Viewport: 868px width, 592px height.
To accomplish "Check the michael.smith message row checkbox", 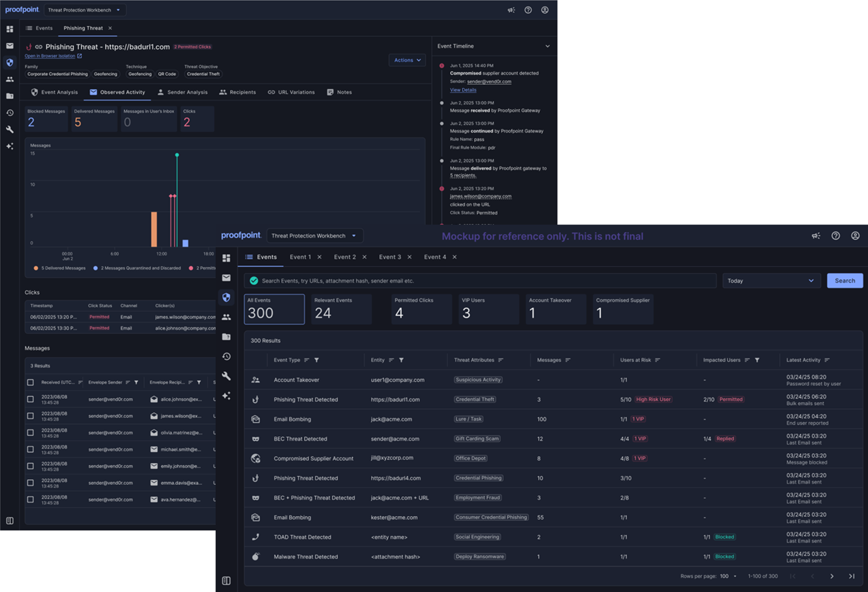I will (x=30, y=449).
